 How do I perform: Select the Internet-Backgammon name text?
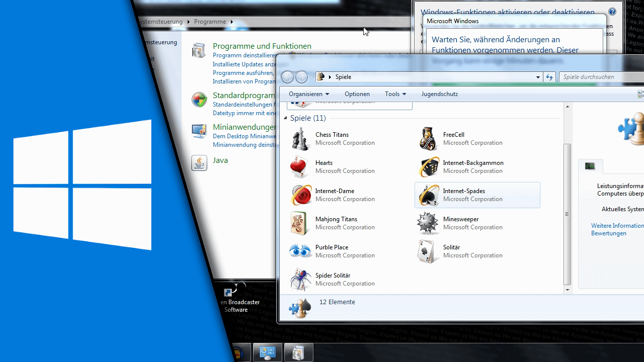coord(473,163)
